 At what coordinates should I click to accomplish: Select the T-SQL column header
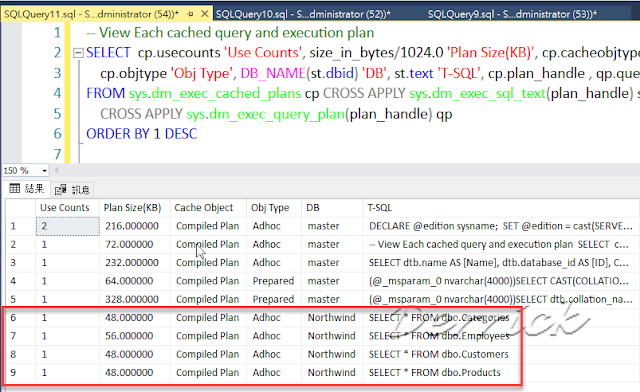click(x=501, y=208)
